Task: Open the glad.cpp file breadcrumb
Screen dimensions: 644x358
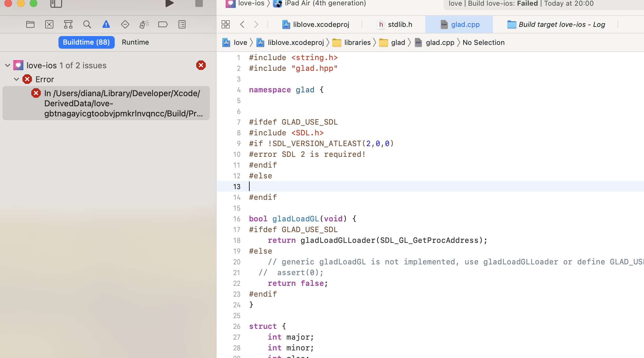Action: pyautogui.click(x=434, y=42)
